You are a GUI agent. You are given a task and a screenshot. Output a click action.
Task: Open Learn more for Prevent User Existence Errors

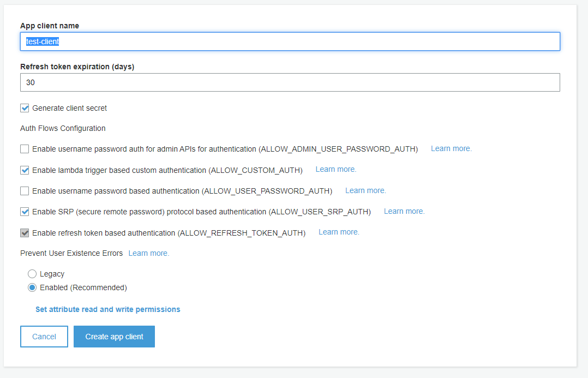click(149, 254)
